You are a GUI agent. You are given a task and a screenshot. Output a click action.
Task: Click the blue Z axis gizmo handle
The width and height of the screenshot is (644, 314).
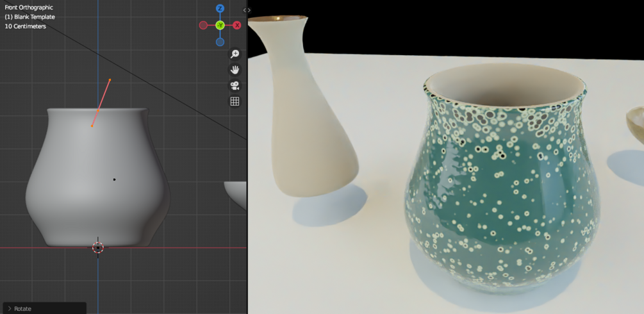(220, 8)
